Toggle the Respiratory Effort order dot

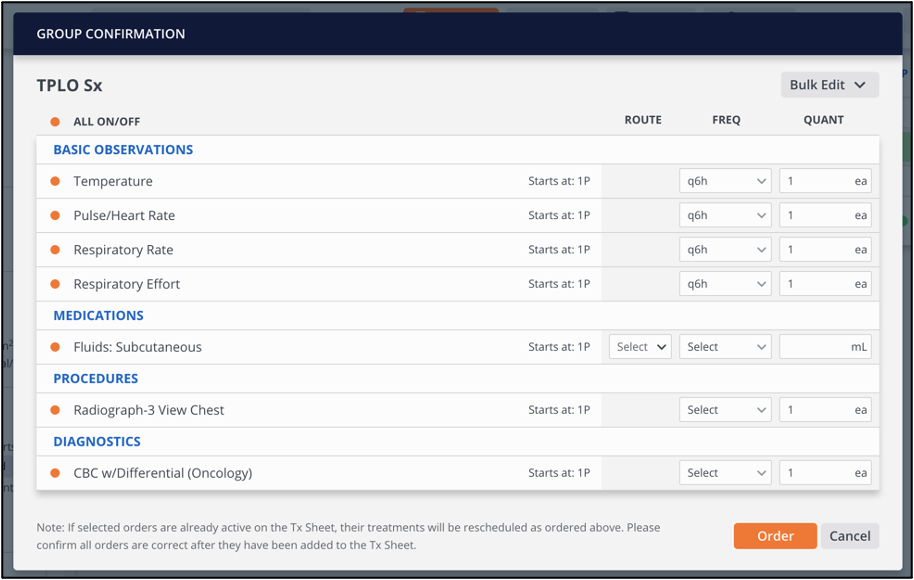(55, 284)
